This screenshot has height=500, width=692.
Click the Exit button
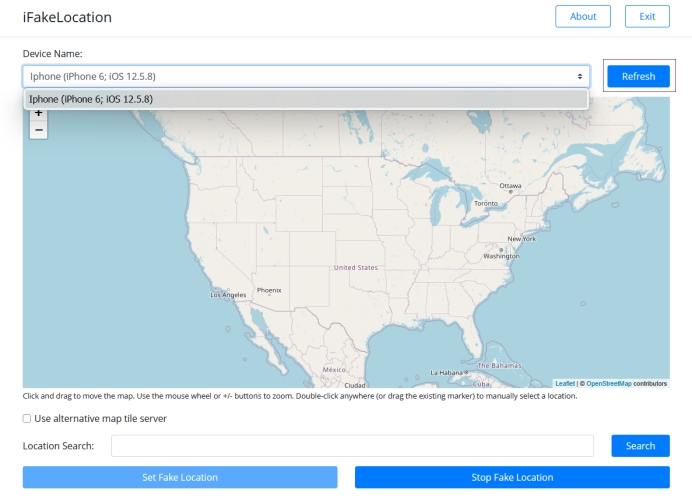click(647, 16)
